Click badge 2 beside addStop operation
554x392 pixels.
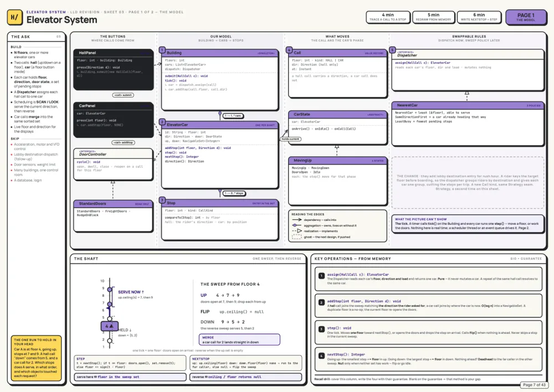pos(321,303)
